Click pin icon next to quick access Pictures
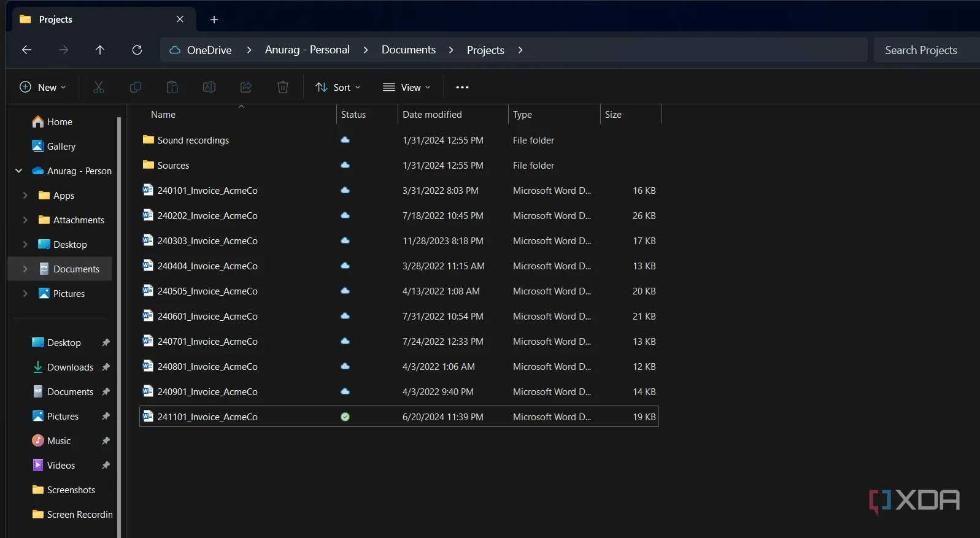The image size is (980, 538). click(x=106, y=416)
